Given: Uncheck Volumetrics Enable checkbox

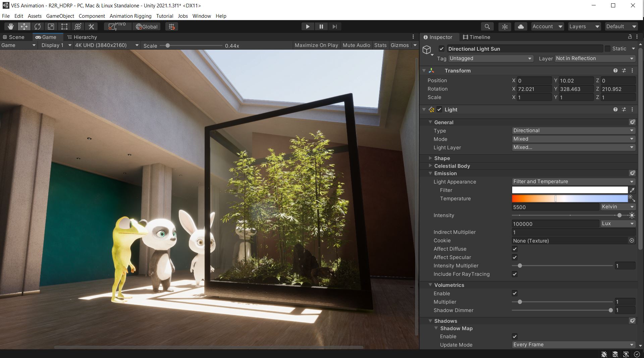Looking at the screenshot, I should pos(515,293).
